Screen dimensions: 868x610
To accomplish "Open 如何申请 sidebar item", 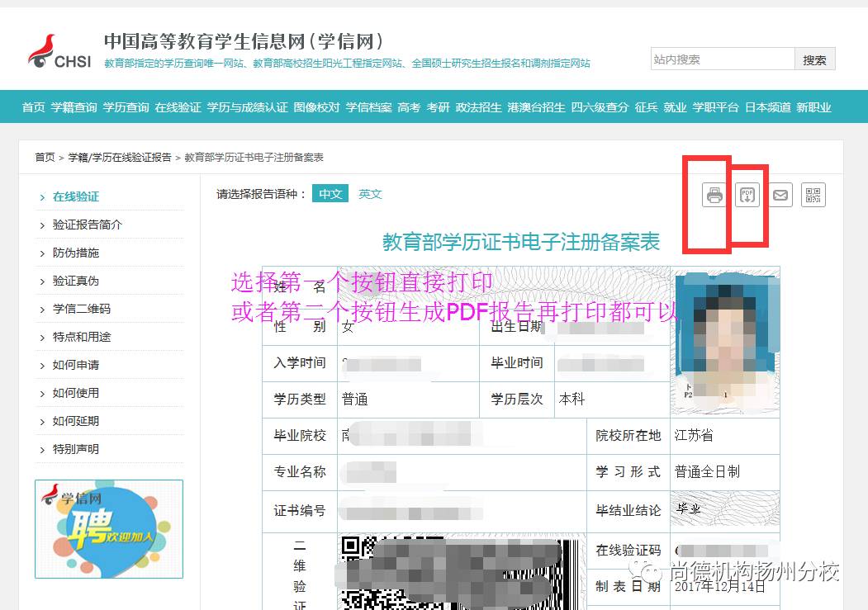I will (x=76, y=366).
